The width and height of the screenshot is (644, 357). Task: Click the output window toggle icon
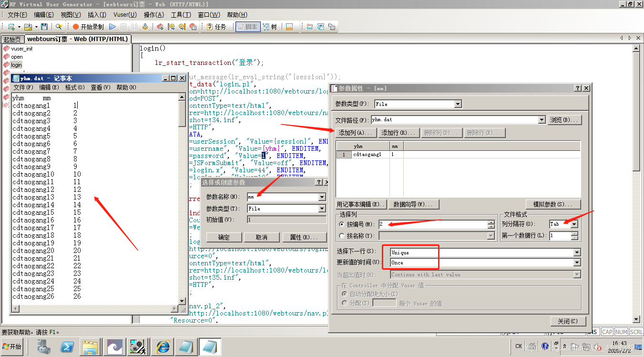(289, 27)
